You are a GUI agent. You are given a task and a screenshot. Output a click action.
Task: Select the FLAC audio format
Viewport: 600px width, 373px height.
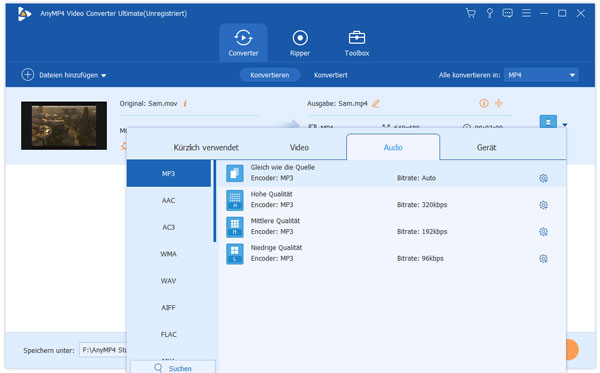tap(169, 334)
